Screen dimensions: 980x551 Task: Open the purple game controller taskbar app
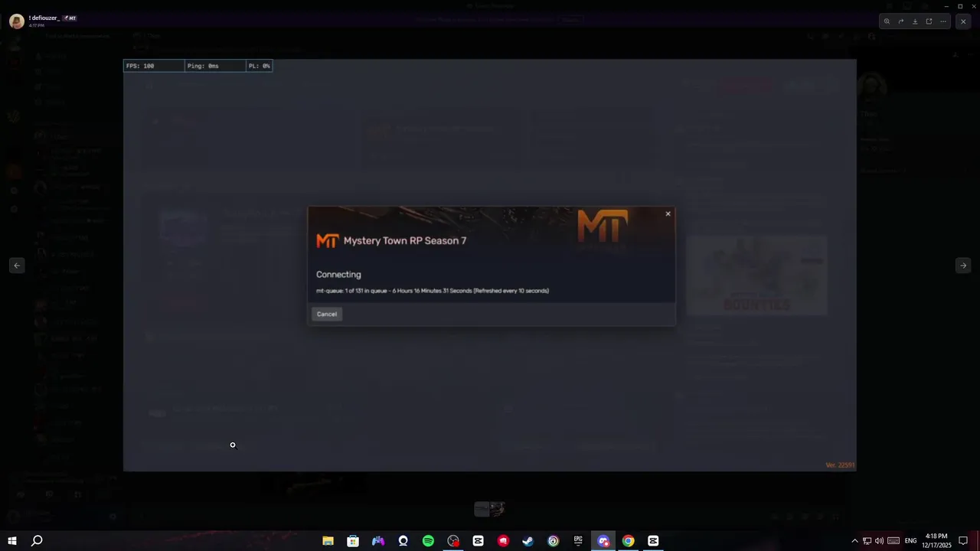click(x=378, y=541)
